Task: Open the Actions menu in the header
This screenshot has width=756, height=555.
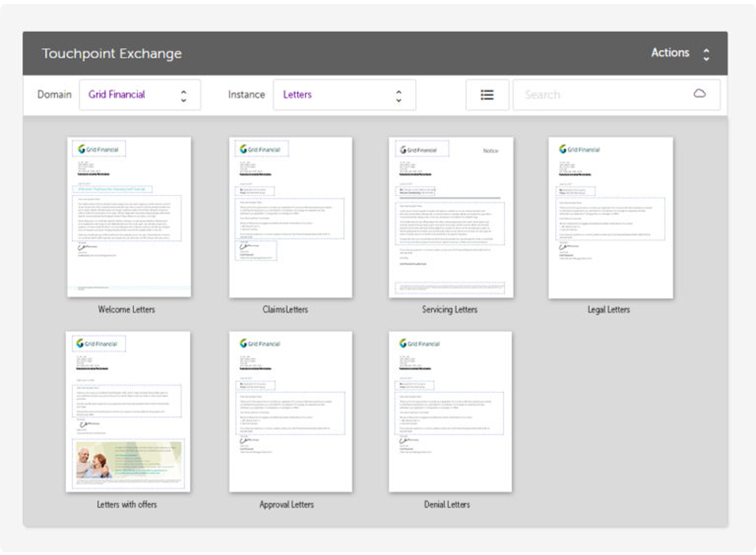Action: [671, 53]
